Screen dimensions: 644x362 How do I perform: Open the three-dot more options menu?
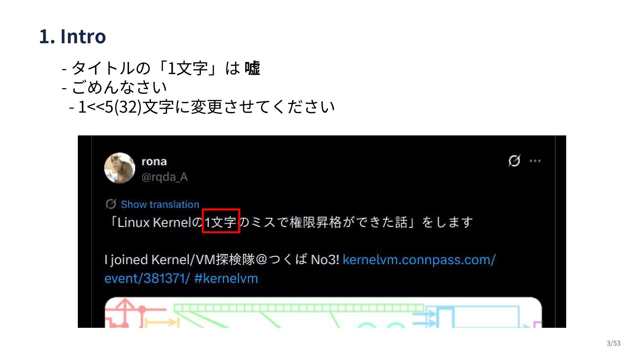click(535, 161)
